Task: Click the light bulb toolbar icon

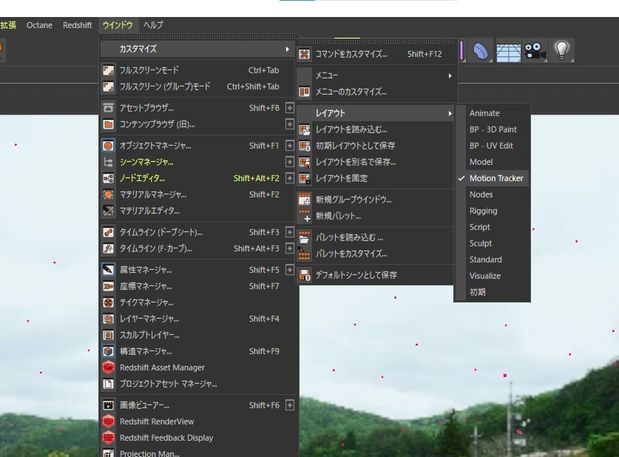Action: [x=562, y=51]
